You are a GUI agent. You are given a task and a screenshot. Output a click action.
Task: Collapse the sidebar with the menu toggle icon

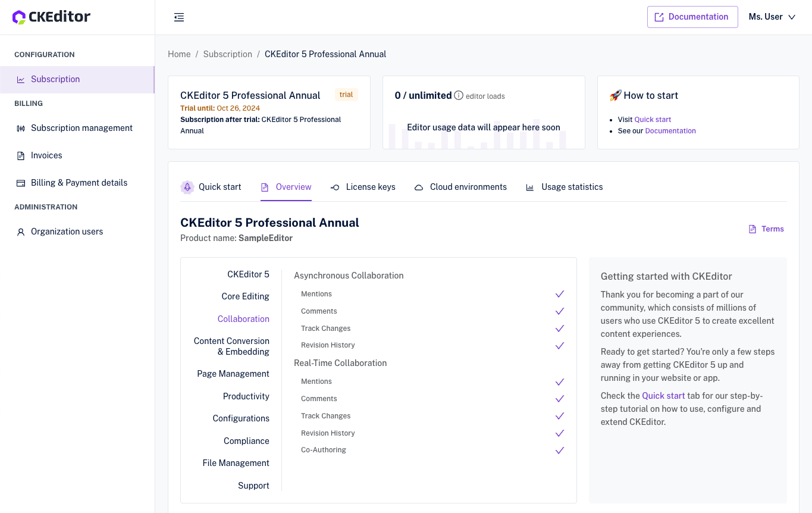(179, 17)
